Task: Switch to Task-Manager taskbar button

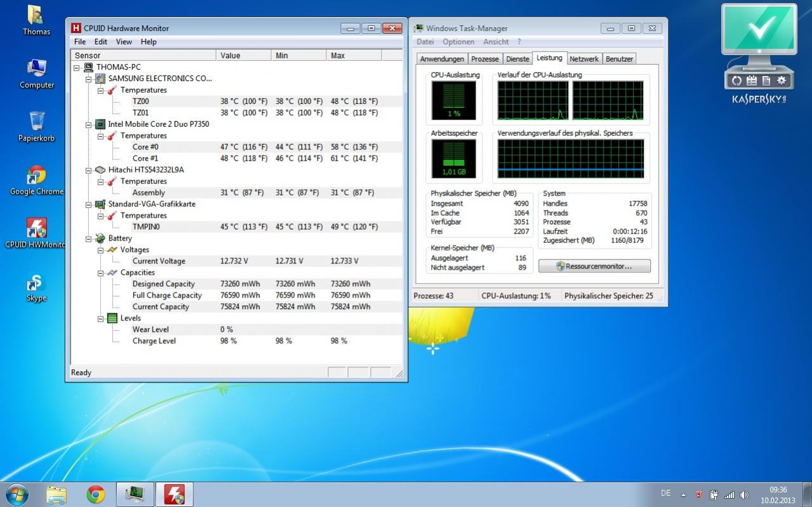Action: coord(135,494)
